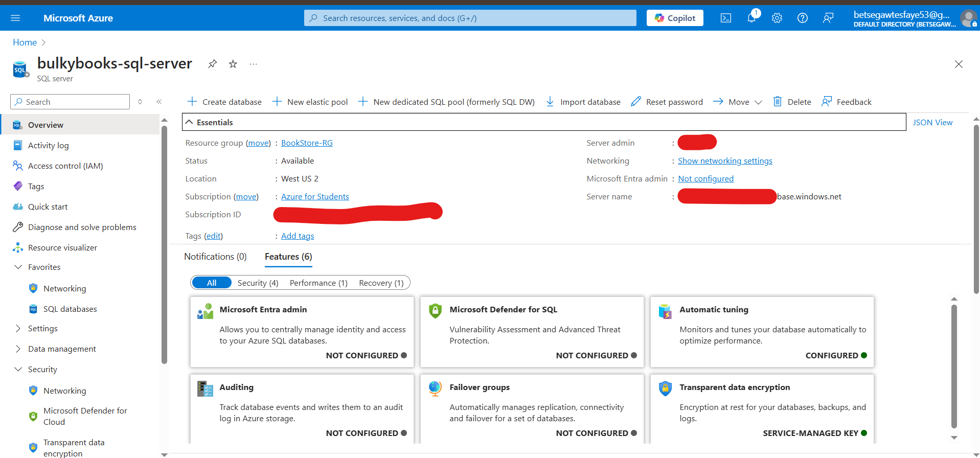
Task: Select the All features filter
Action: pos(212,283)
